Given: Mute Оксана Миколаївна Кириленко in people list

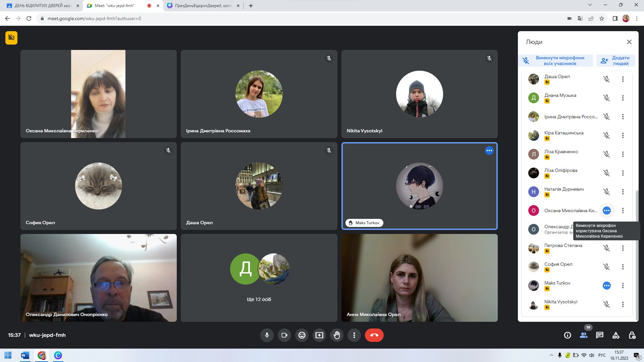Looking at the screenshot, I should click(606, 210).
